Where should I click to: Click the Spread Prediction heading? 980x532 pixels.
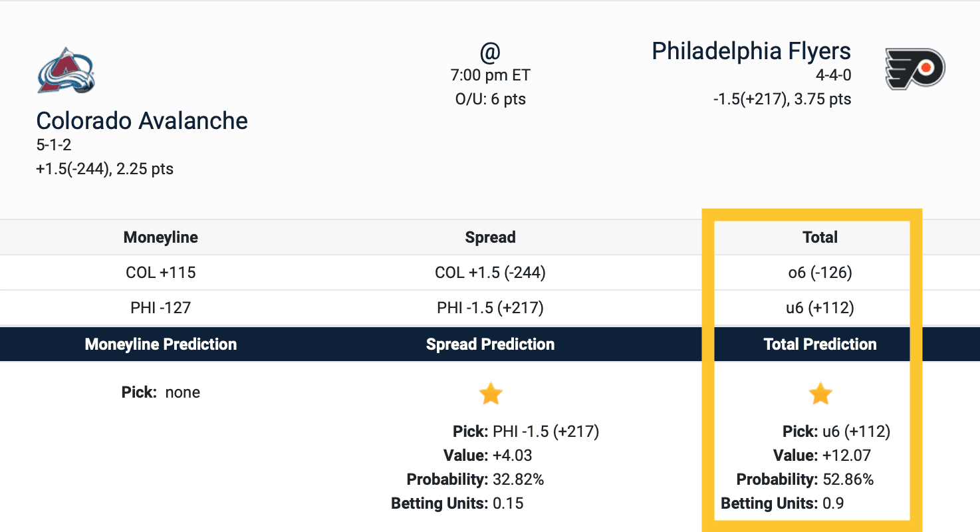[x=491, y=344]
